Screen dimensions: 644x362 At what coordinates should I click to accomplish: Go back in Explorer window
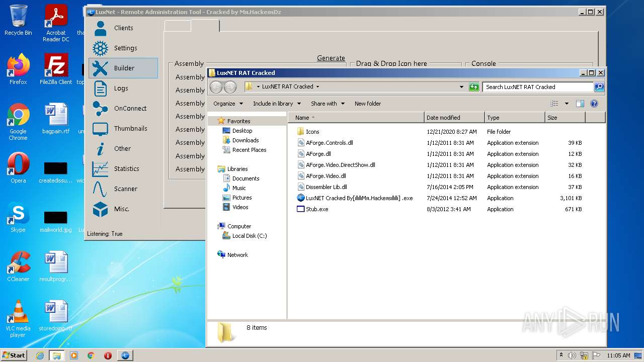coord(216,87)
